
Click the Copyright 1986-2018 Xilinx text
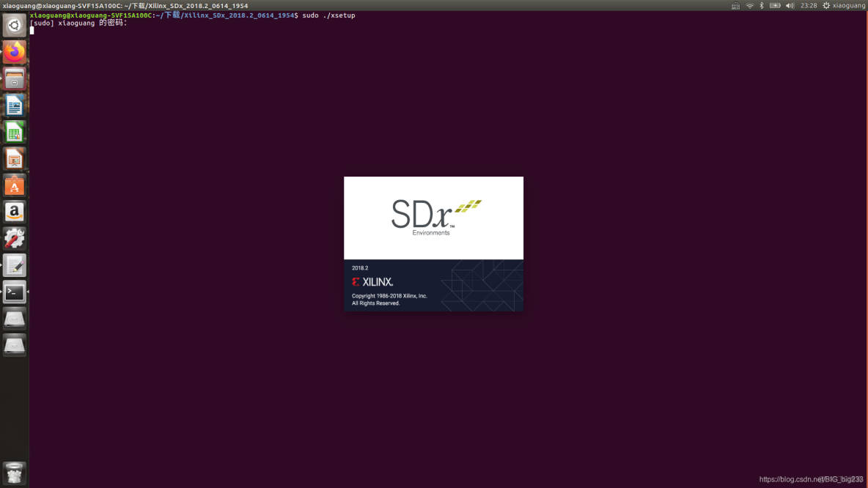389,296
